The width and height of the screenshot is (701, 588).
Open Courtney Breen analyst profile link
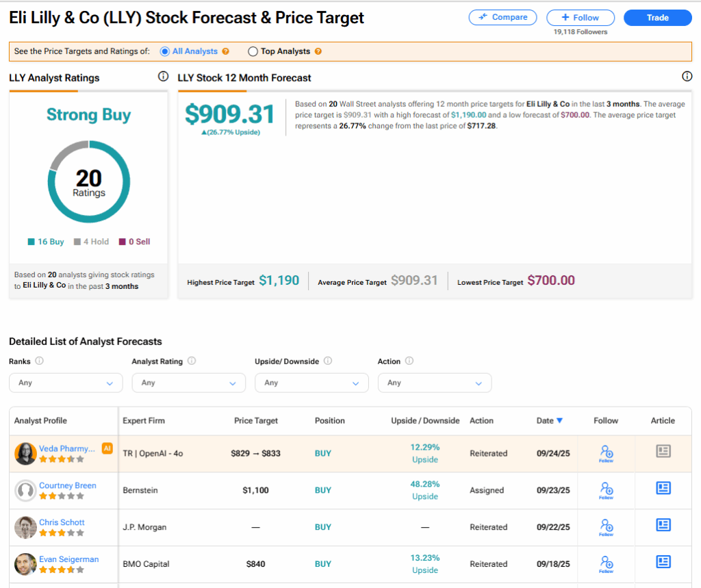click(x=68, y=485)
